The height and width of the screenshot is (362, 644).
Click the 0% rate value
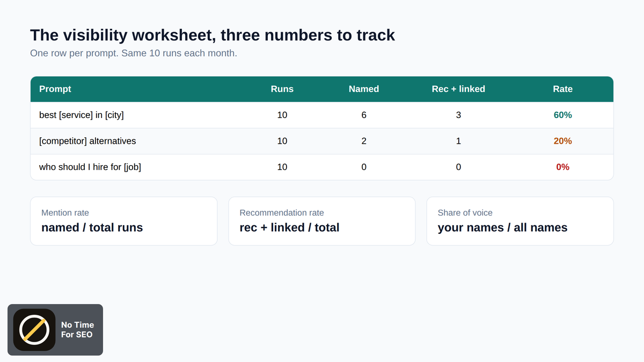click(x=563, y=167)
